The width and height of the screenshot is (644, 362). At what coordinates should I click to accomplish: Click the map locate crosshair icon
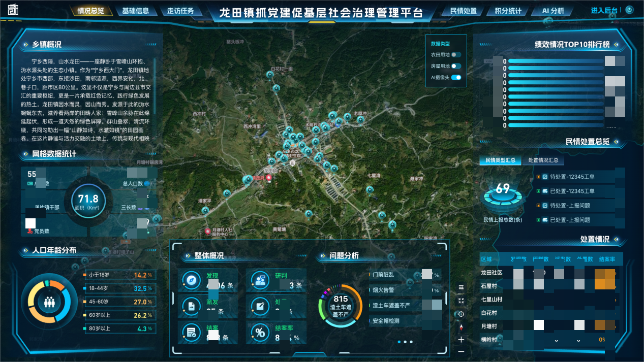click(x=461, y=314)
